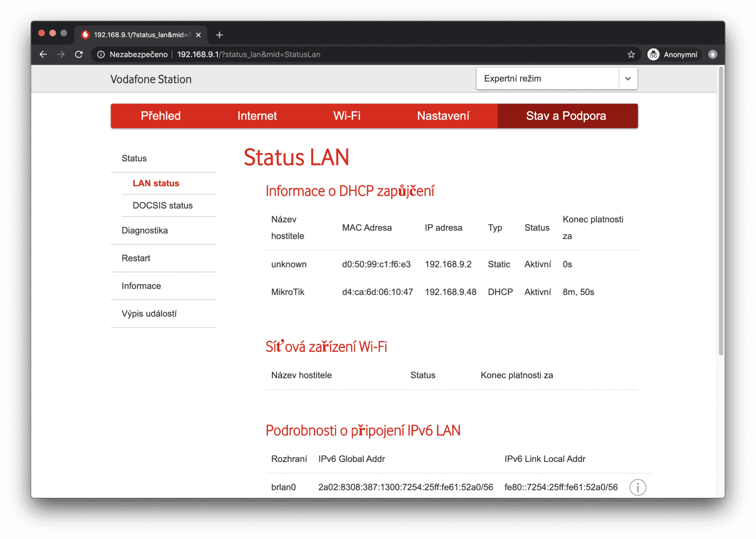Viewport: 756px width, 539px height.
Task: Click the page vertical scrollbar
Action: click(x=721, y=213)
